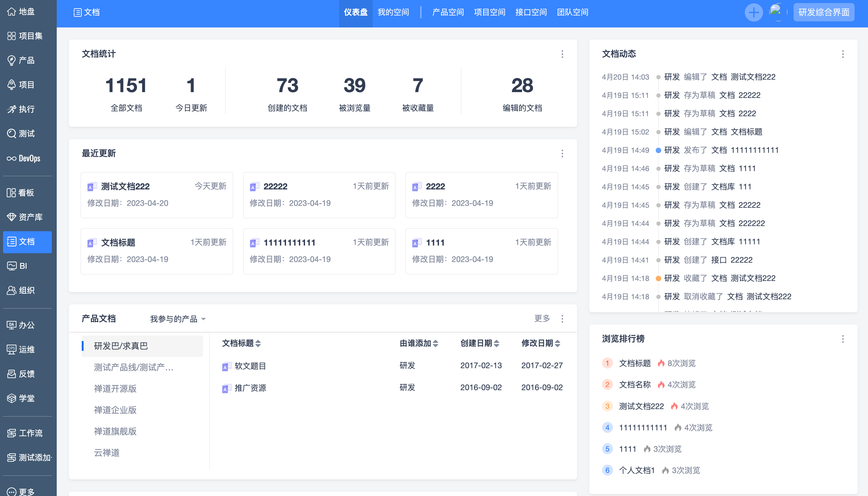Open 文档统计 more-options menu
The width and height of the screenshot is (868, 496).
click(x=562, y=54)
